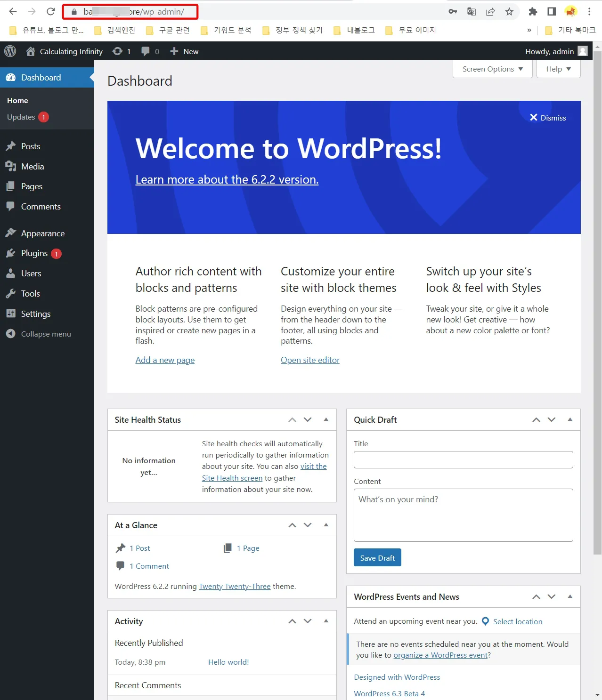Click the organize a WordPress event link

(441, 655)
